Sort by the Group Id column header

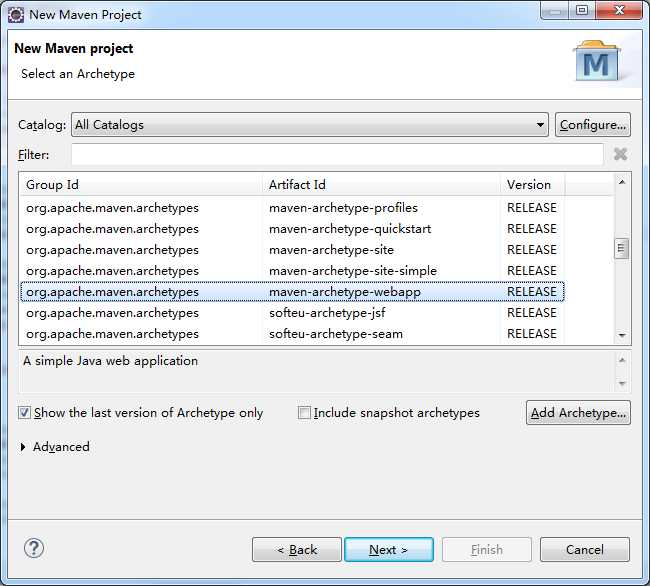click(x=141, y=184)
